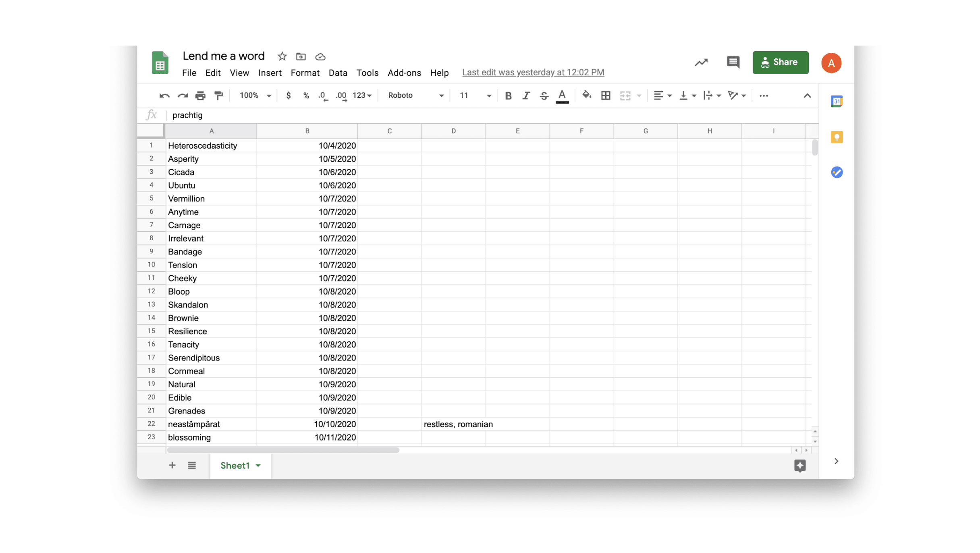Open the View menu
The height and width of the screenshot is (553, 980).
(x=239, y=73)
